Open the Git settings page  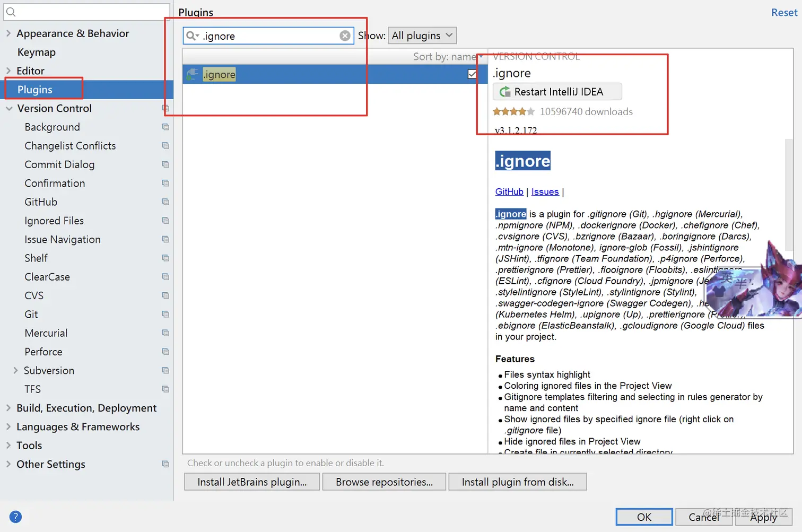tap(31, 314)
